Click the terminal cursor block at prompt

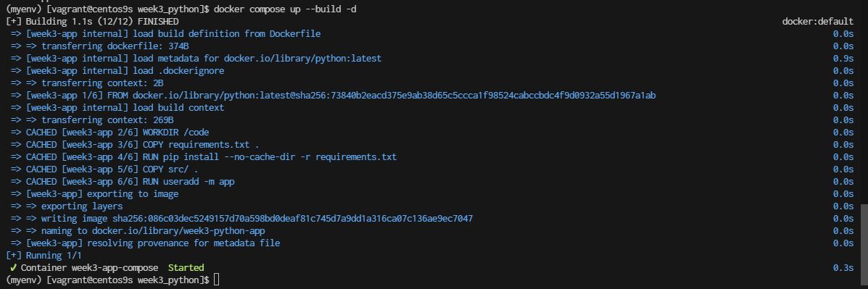click(216, 280)
